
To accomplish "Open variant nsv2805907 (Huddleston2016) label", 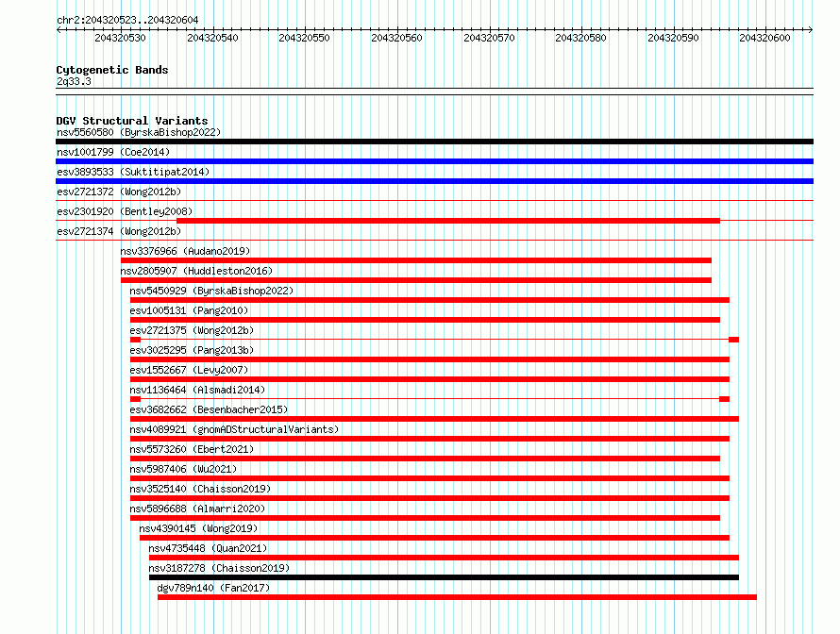I will point(196,271).
